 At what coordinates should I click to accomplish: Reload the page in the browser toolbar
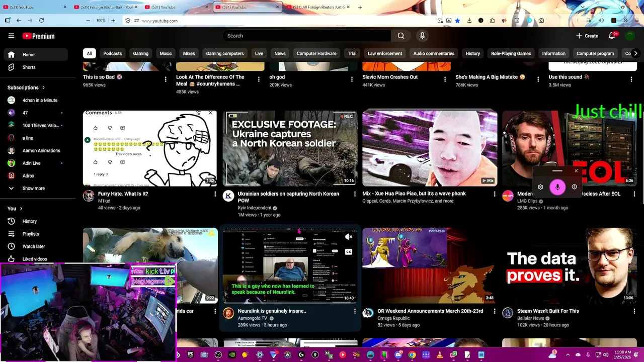click(41, 21)
